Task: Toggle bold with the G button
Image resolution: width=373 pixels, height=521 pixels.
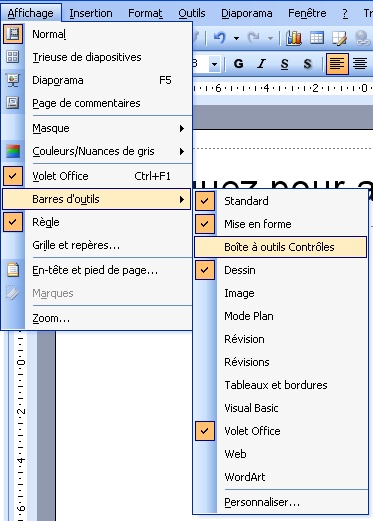Action: 238,63
